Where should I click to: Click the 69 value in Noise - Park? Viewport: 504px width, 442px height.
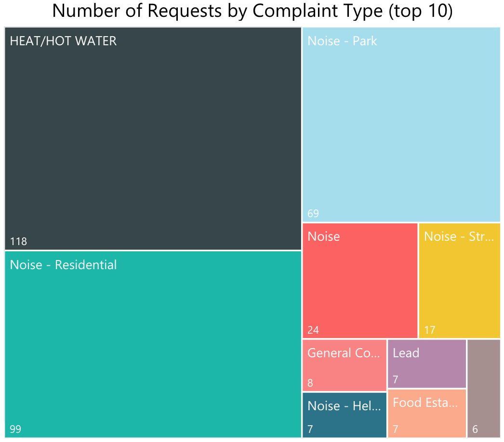point(313,213)
